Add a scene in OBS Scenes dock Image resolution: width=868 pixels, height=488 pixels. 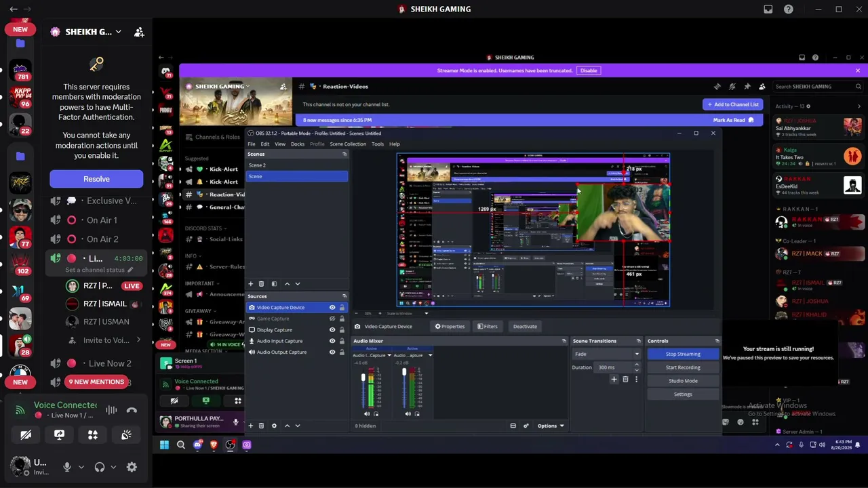[250, 284]
